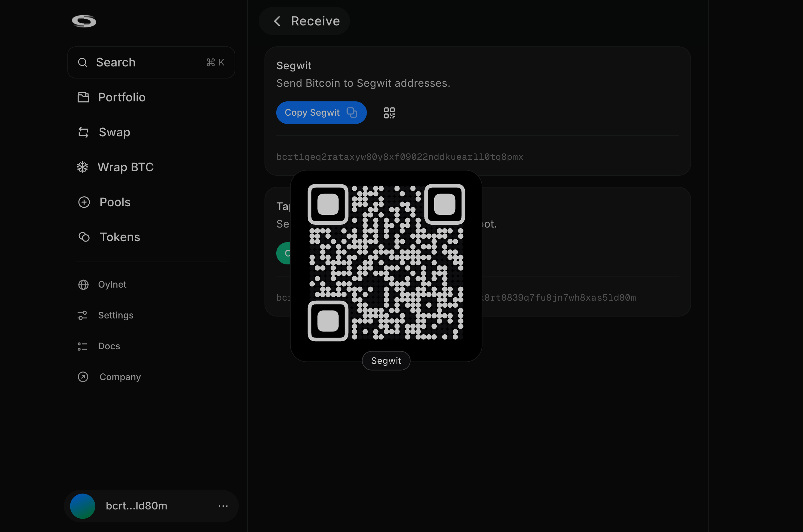Click the Segwit label below the QR

[x=386, y=361]
